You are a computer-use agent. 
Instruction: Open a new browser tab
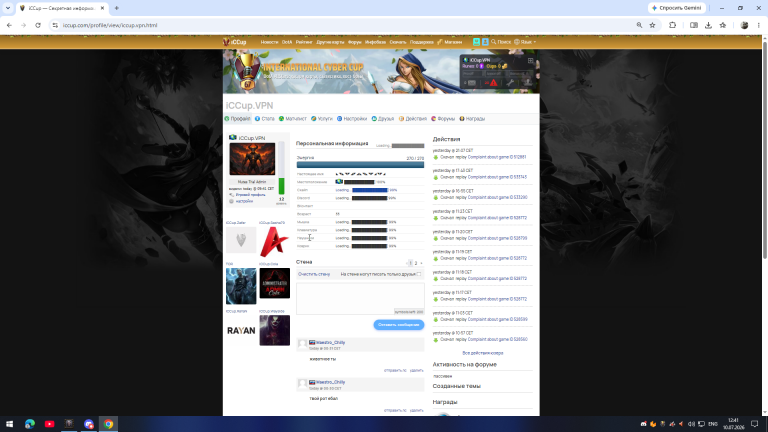click(117, 8)
